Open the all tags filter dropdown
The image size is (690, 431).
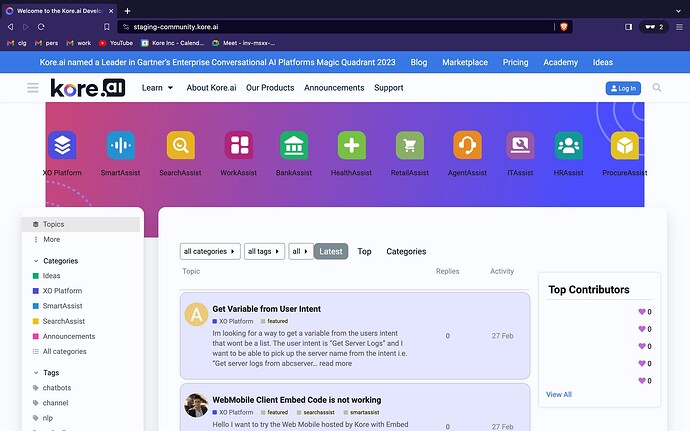[x=264, y=251]
